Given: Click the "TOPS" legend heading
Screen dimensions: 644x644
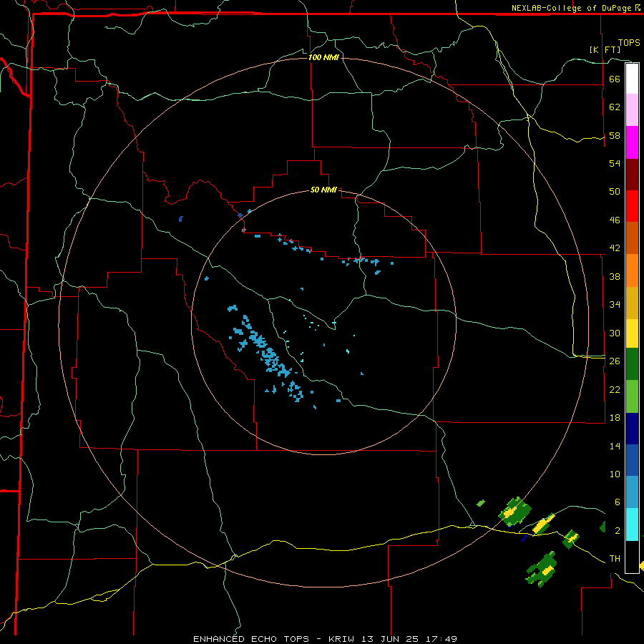Looking at the screenshot, I should (x=629, y=43).
